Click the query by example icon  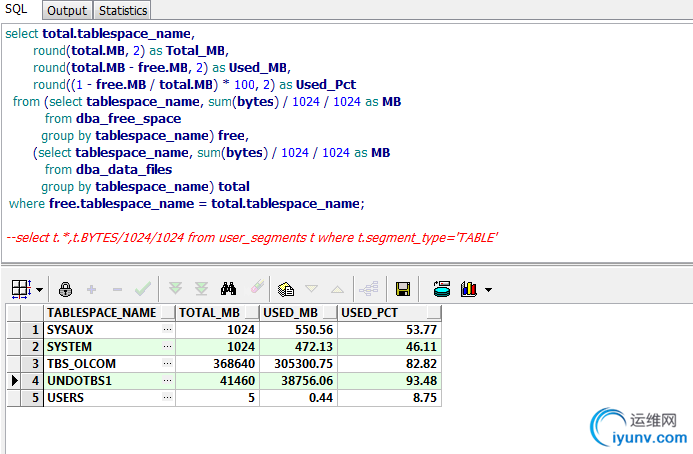point(286,289)
